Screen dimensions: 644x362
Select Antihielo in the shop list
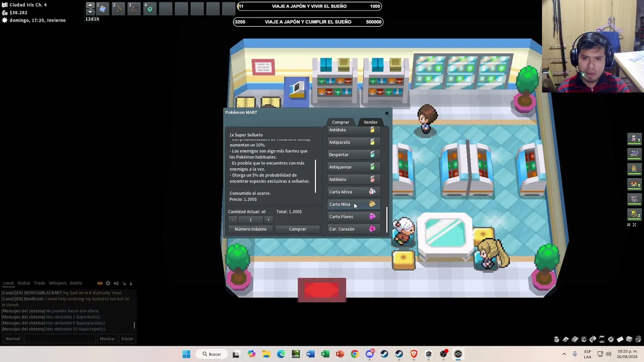point(353,179)
